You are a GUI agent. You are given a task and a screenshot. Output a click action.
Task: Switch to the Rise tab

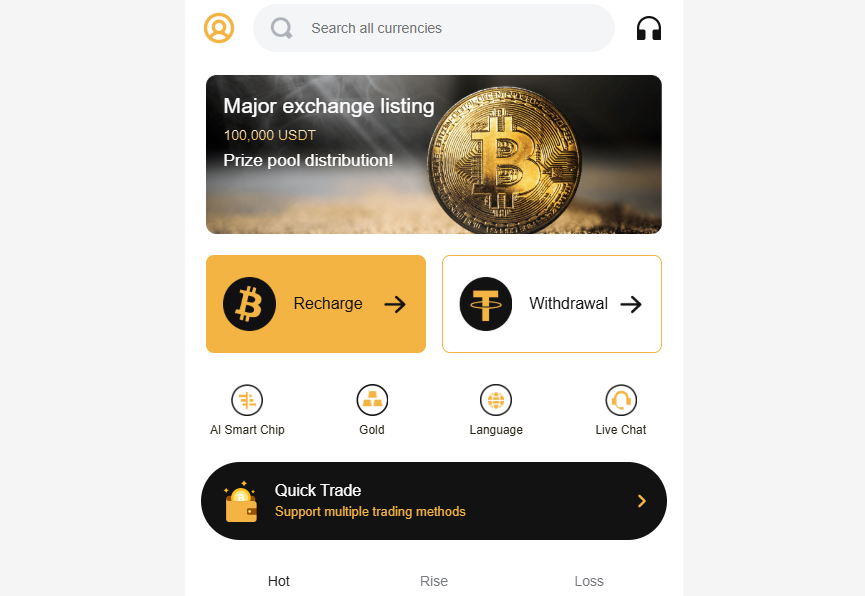[x=434, y=581]
